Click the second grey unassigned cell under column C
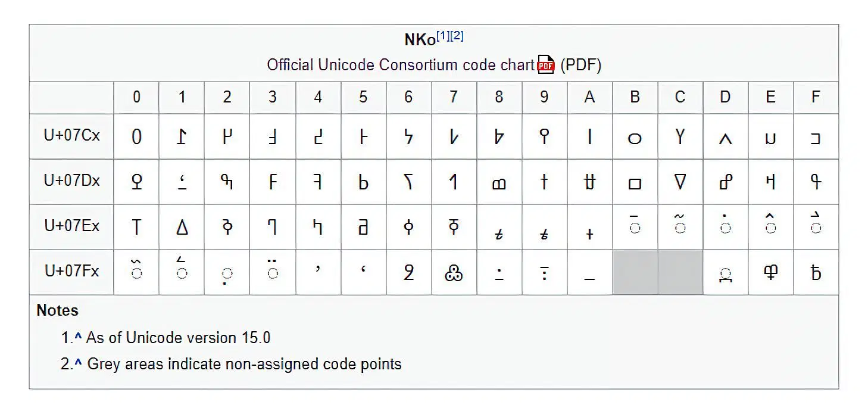 point(680,272)
